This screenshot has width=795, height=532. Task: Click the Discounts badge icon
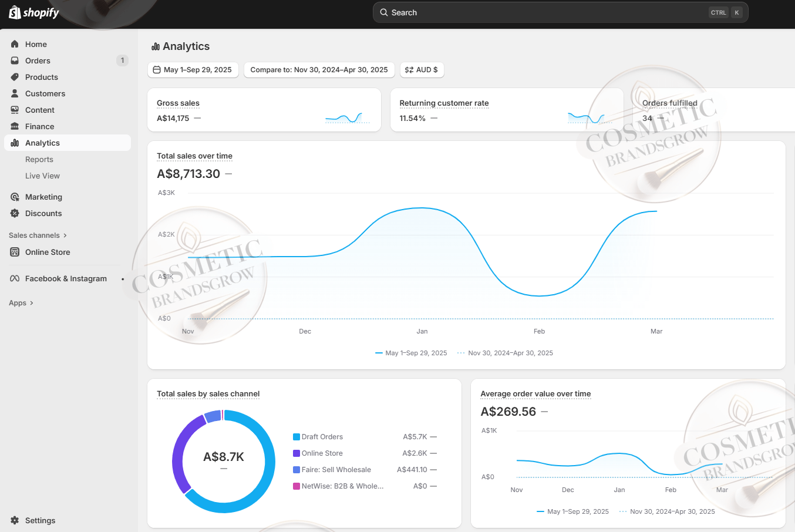click(15, 213)
